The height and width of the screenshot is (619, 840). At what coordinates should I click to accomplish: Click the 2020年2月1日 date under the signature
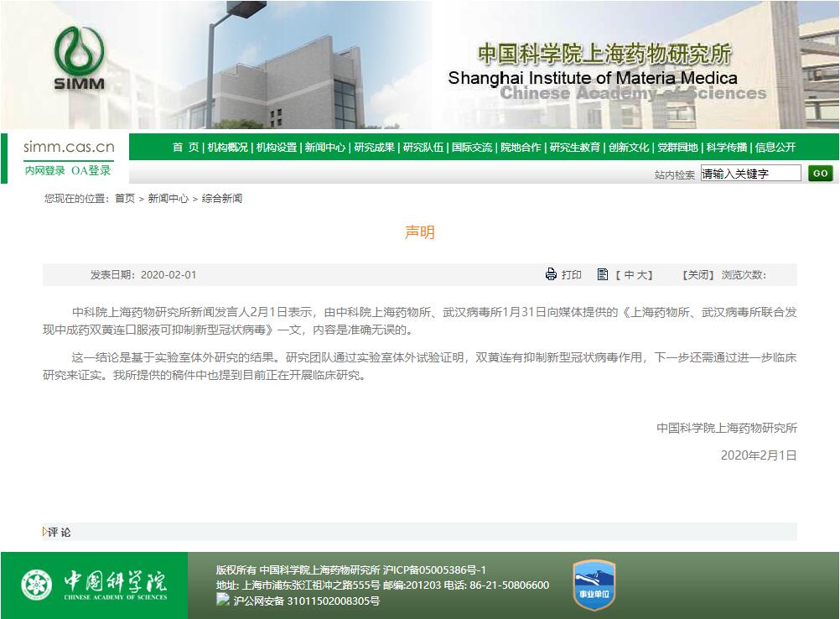coord(759,455)
